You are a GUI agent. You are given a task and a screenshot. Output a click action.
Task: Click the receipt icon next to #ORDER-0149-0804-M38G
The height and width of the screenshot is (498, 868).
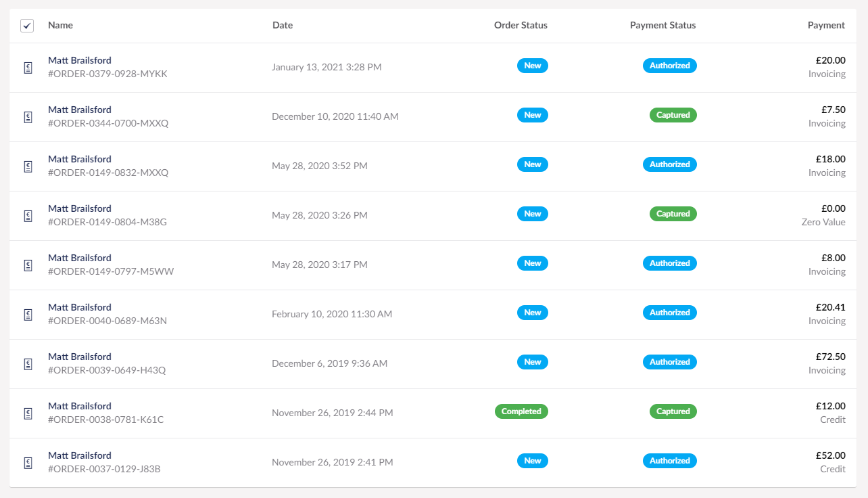tap(28, 215)
